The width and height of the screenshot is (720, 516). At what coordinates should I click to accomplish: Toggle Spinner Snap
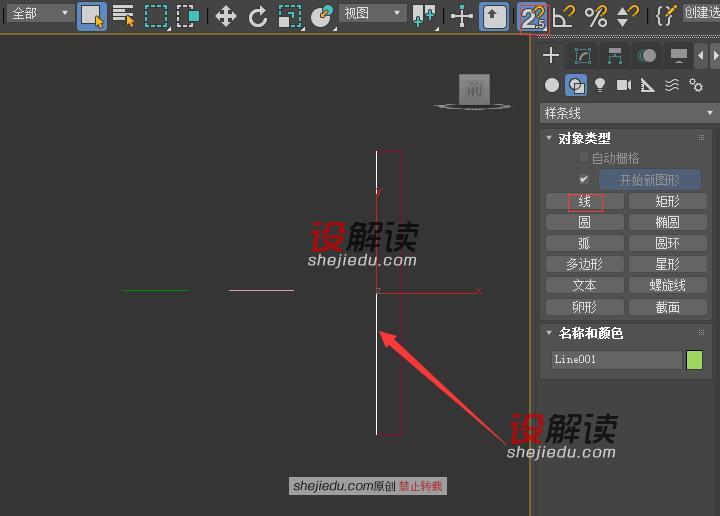click(x=627, y=17)
